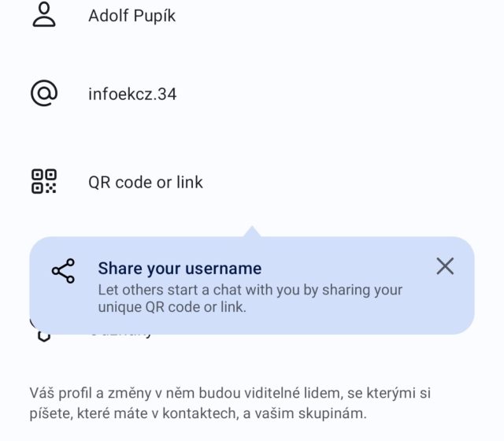504x441 pixels.
Task: Tap the partially hidden icon below tooltip
Action: pos(44,336)
